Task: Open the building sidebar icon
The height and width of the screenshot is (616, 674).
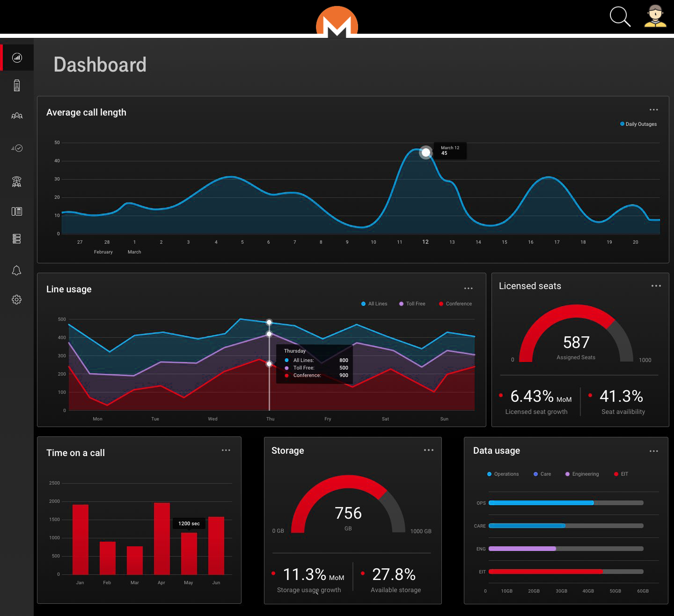Action: [x=17, y=85]
